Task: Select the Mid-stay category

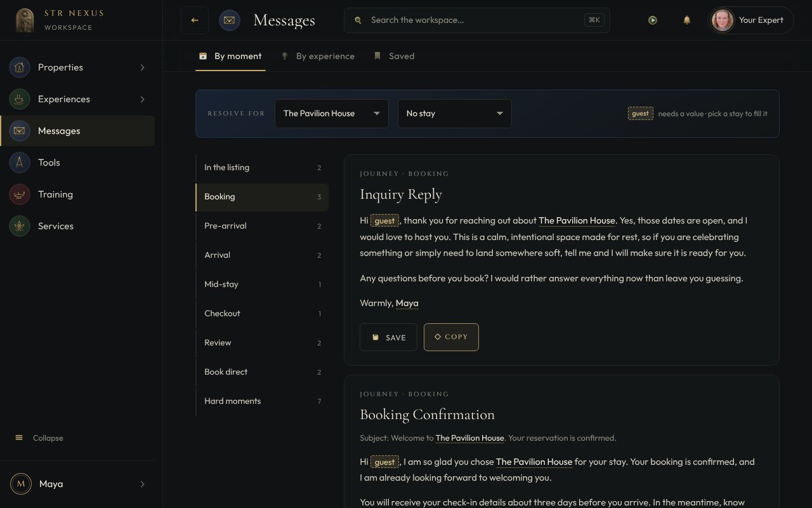Action: tap(262, 284)
